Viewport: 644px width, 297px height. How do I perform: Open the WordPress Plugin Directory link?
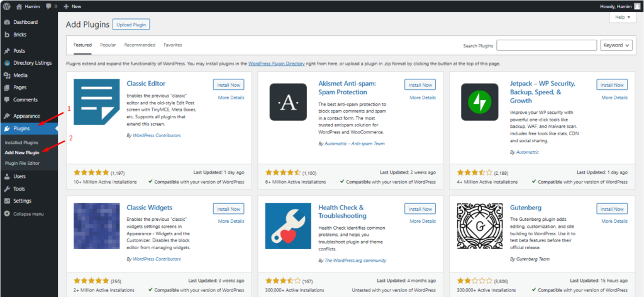[277, 64]
